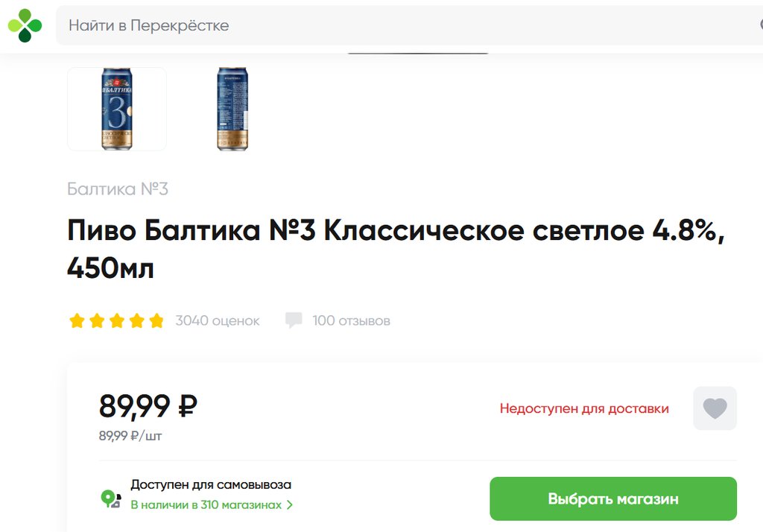Click the speech bubble reviews icon
Viewport: 763px width, 532px height.
[294, 321]
